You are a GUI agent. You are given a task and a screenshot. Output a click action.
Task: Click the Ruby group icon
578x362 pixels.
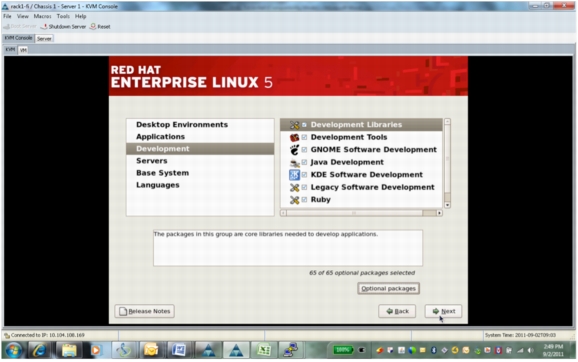[294, 200]
